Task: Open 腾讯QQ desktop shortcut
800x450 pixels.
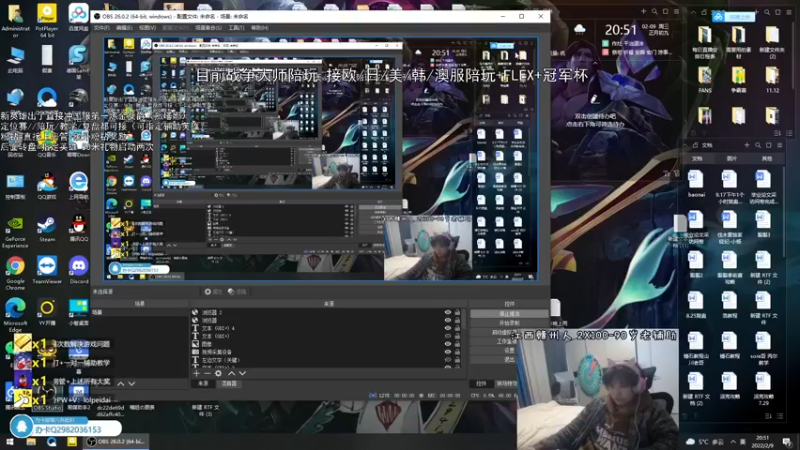Action: tap(78, 229)
